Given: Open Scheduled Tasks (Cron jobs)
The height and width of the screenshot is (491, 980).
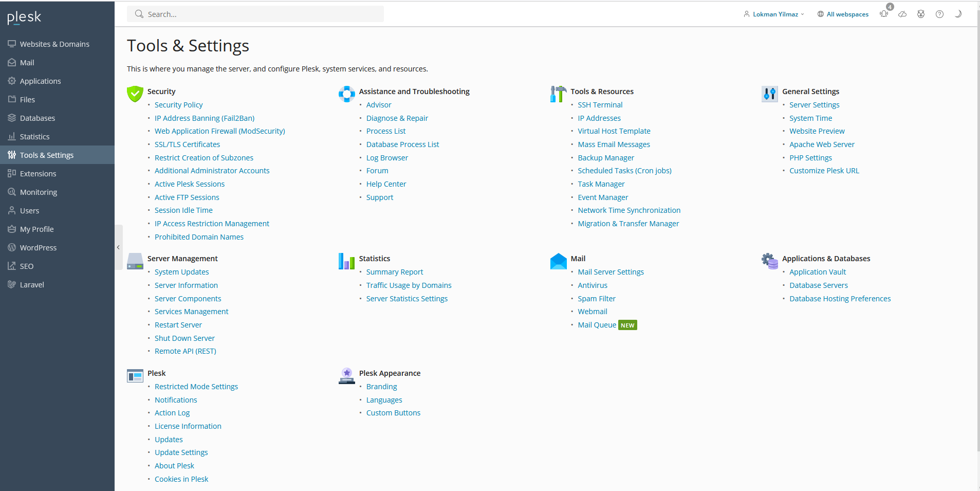Looking at the screenshot, I should tap(624, 171).
